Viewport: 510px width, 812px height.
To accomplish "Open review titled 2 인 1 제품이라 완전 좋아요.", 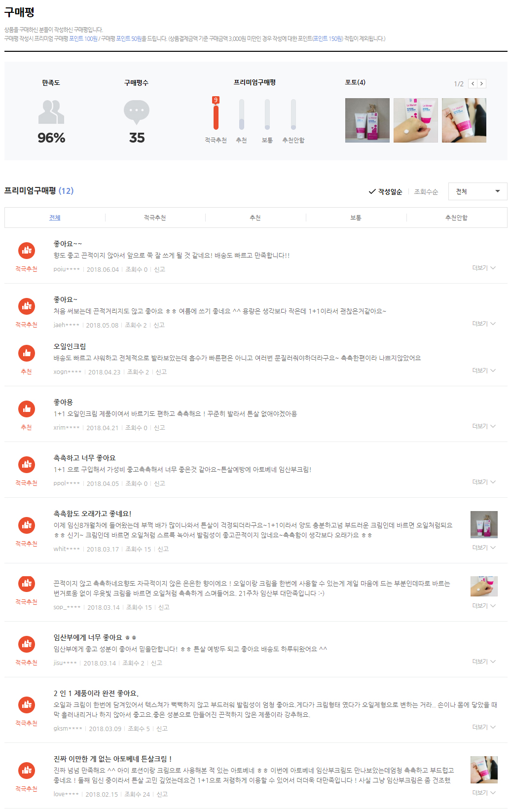I will point(96,693).
